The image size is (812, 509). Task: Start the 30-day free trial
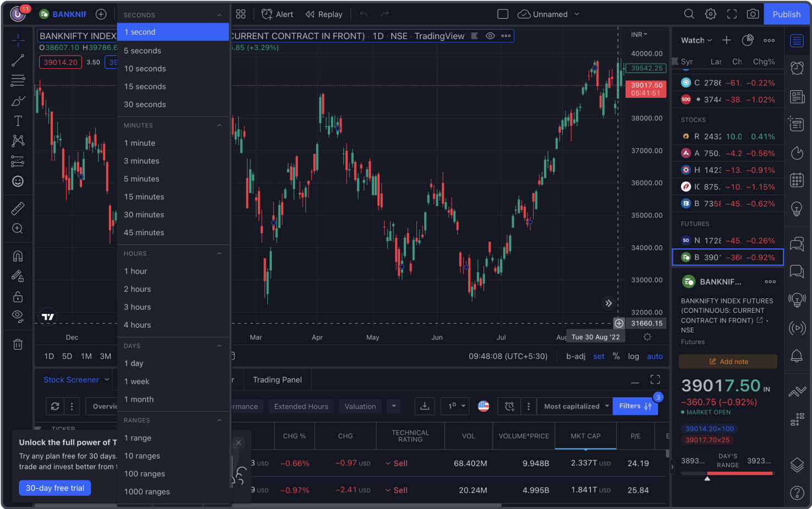pos(55,488)
